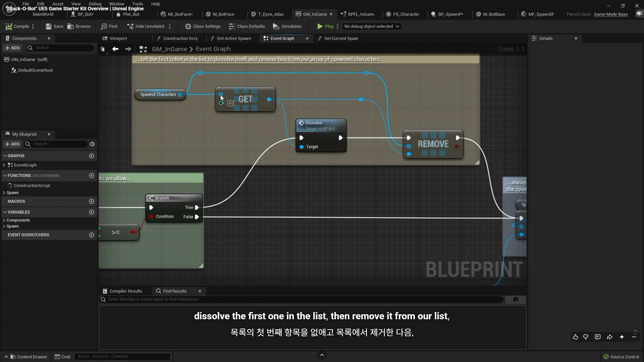Click the Spawnd Characters variable node

point(160,95)
